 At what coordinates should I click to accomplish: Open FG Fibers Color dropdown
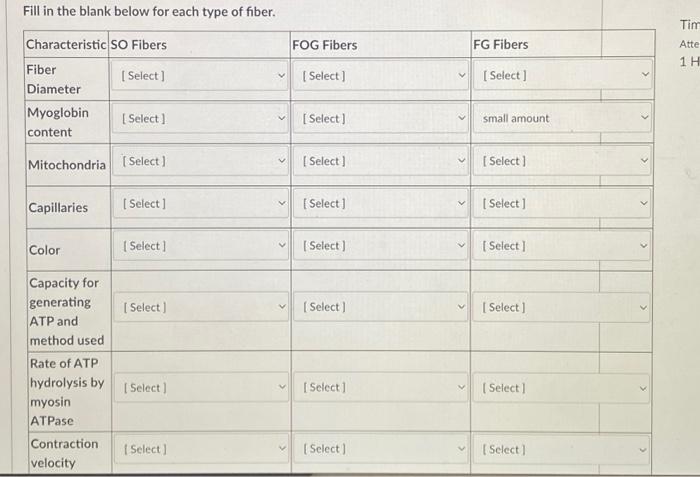pyautogui.click(x=562, y=246)
